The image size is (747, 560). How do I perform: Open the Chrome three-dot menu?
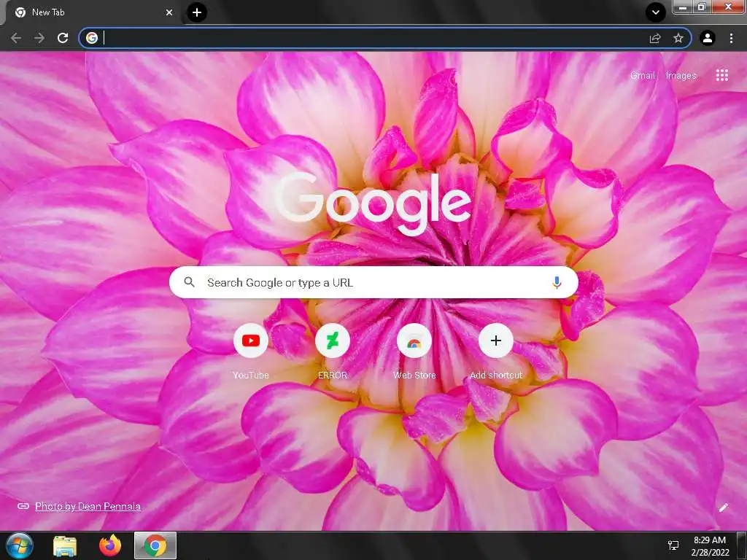pyautogui.click(x=731, y=38)
